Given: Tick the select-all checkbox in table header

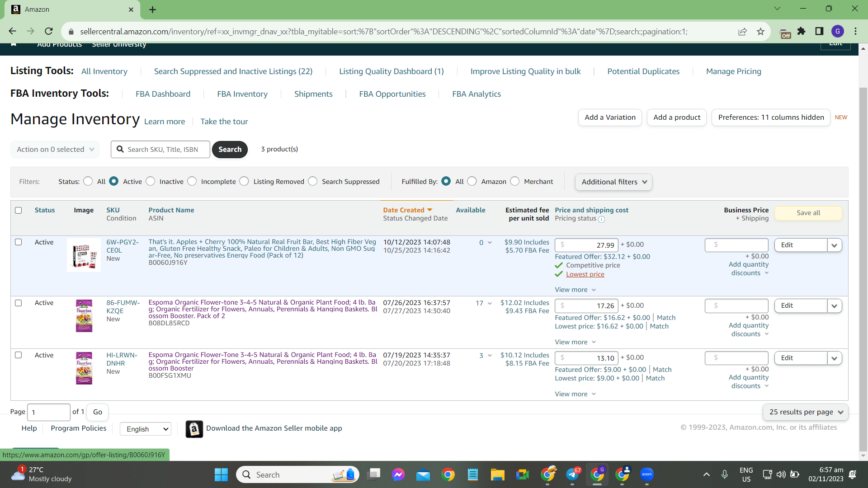Looking at the screenshot, I should [x=19, y=210].
